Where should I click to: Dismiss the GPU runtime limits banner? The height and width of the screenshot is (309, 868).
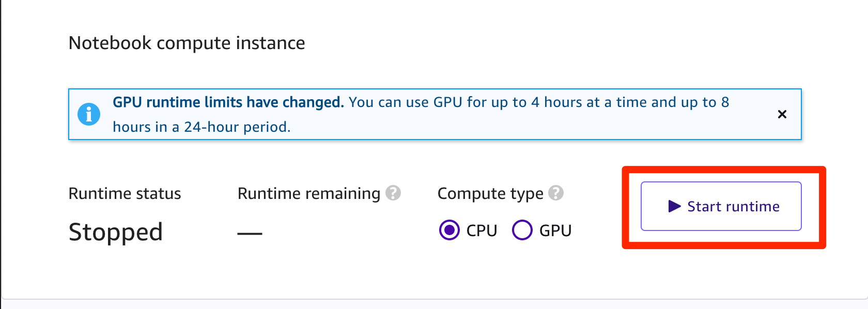(x=782, y=114)
